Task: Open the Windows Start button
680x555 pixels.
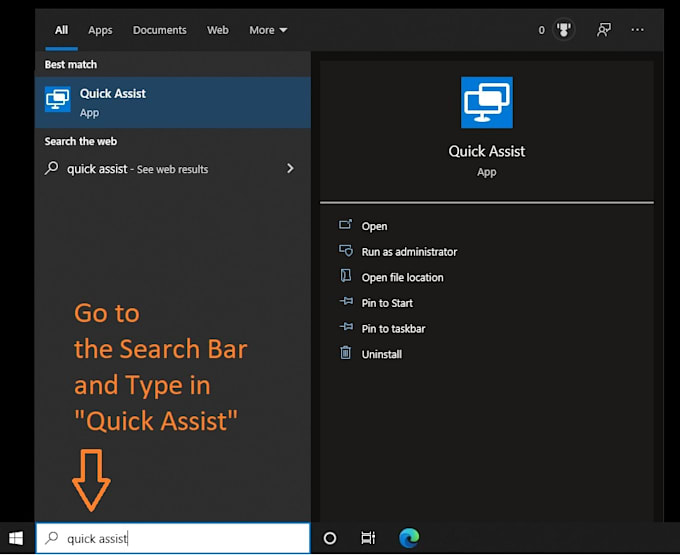Action: pyautogui.click(x=16, y=538)
